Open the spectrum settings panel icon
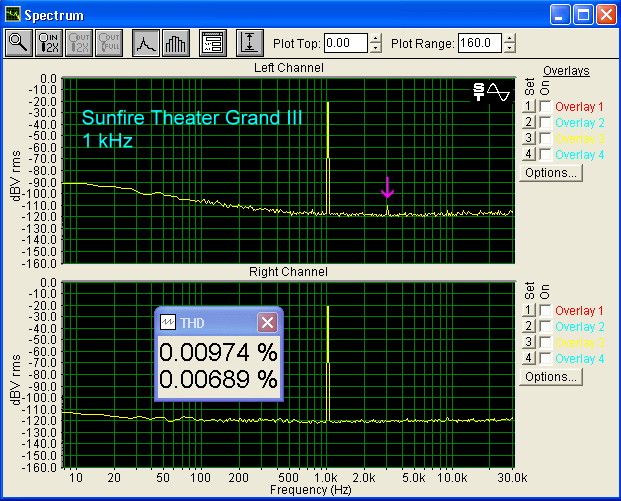The width and height of the screenshot is (621, 501). pos(211,43)
